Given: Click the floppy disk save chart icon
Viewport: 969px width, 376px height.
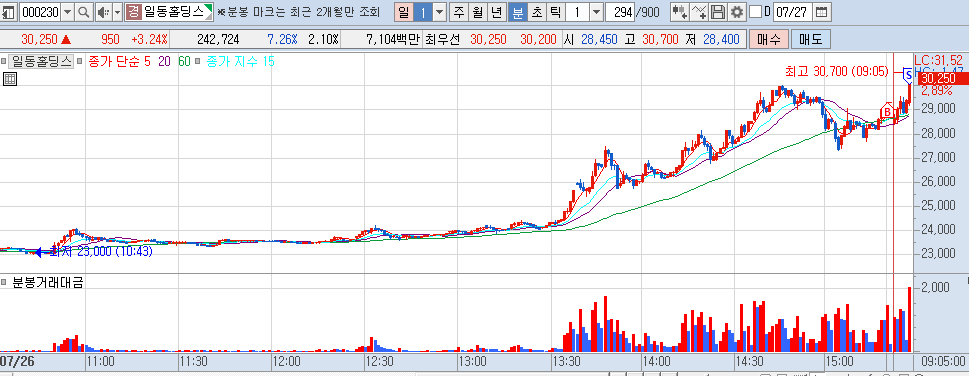Looking at the screenshot, I should [717, 12].
